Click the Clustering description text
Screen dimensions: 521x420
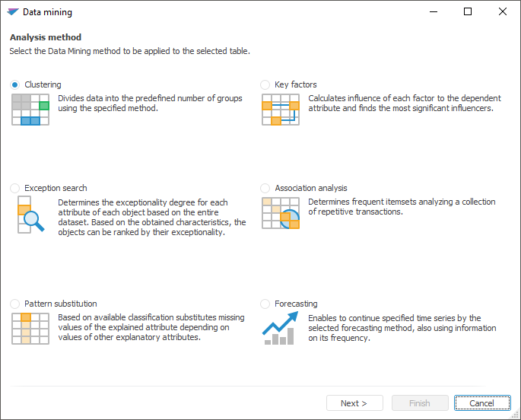coord(150,103)
